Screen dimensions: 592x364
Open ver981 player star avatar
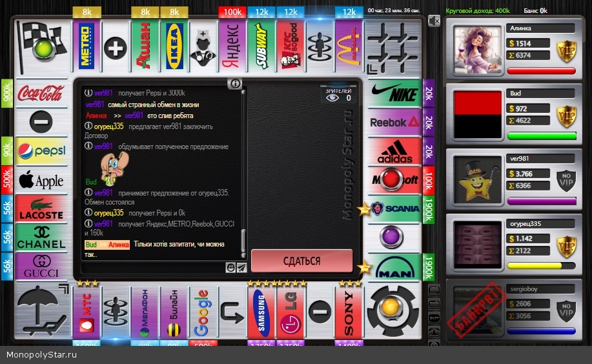[x=478, y=179]
